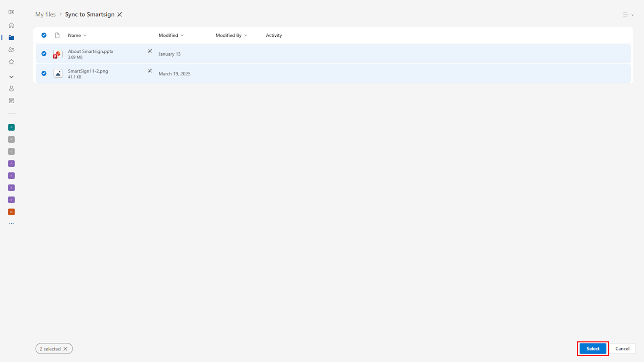Image resolution: width=644 pixels, height=362 pixels.
Task: Click the image thumbnail icon of SmartSign11-2.png
Action: tap(58, 73)
